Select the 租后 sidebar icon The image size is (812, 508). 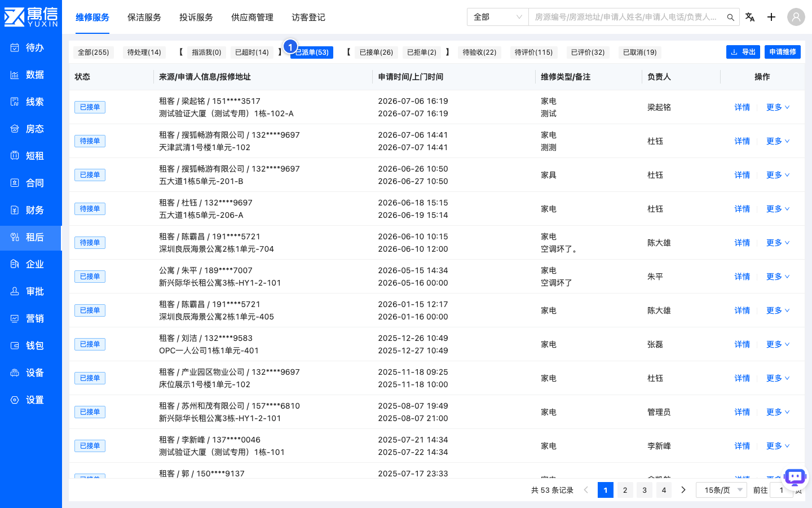point(15,237)
